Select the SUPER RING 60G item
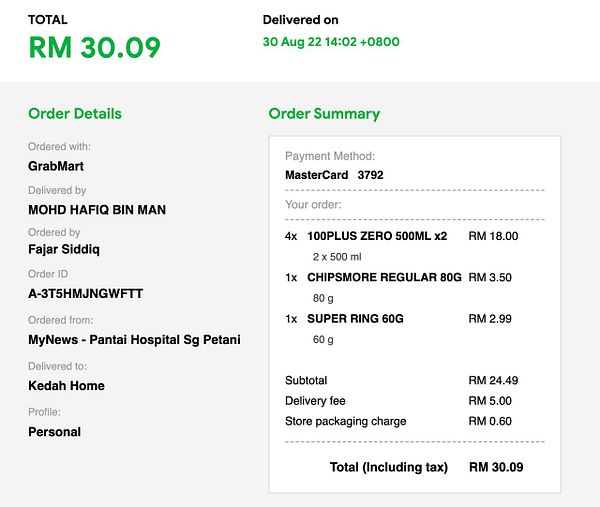 click(x=355, y=318)
